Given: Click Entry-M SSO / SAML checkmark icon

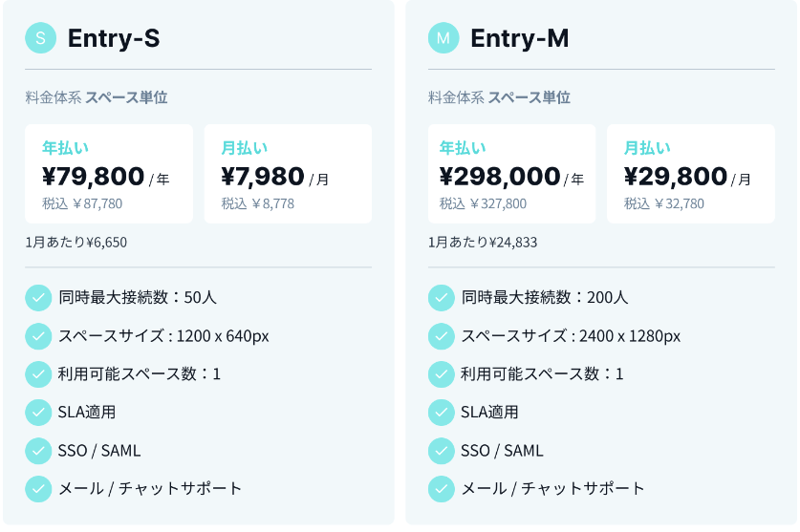Looking at the screenshot, I should point(442,451).
